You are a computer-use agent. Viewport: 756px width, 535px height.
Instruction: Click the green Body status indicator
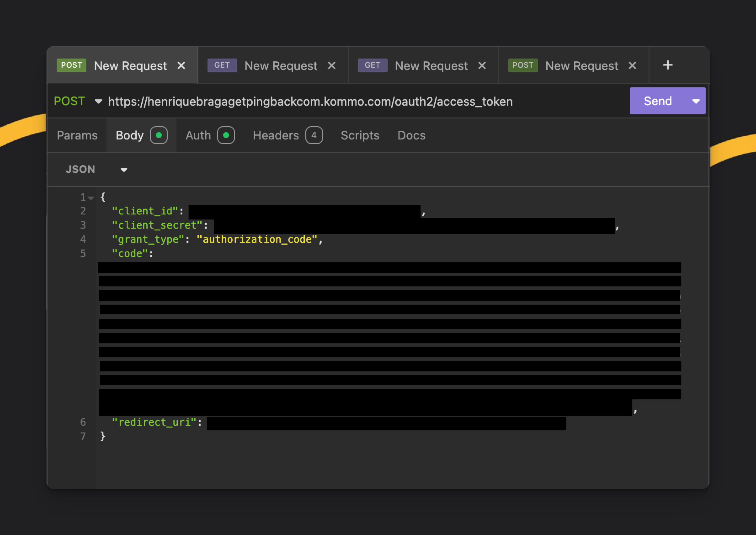[159, 135]
